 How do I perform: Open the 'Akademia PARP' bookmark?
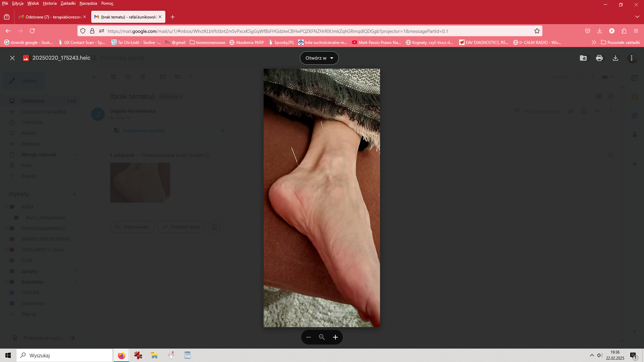247,43
